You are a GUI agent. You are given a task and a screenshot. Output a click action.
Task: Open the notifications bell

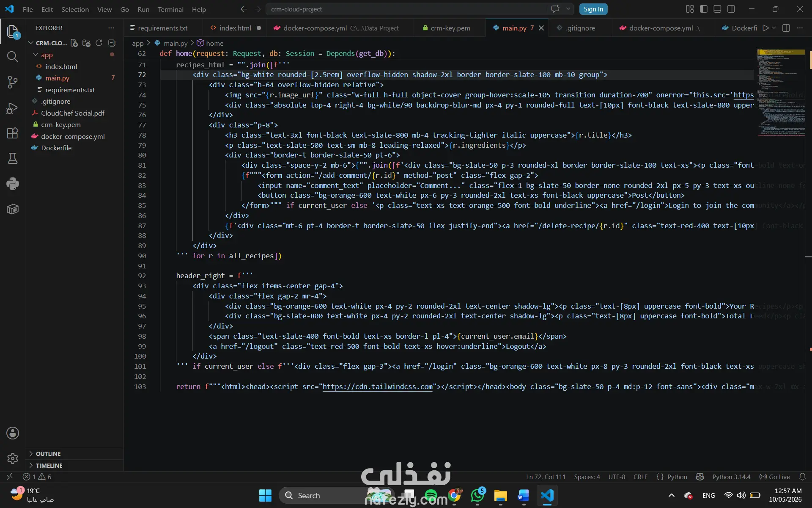point(802,477)
